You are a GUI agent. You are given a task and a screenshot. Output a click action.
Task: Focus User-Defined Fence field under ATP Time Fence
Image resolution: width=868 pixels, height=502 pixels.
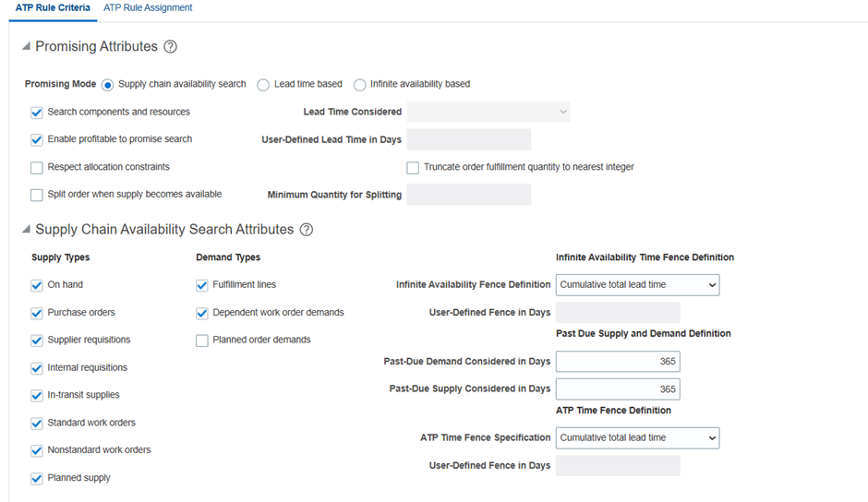(618, 465)
